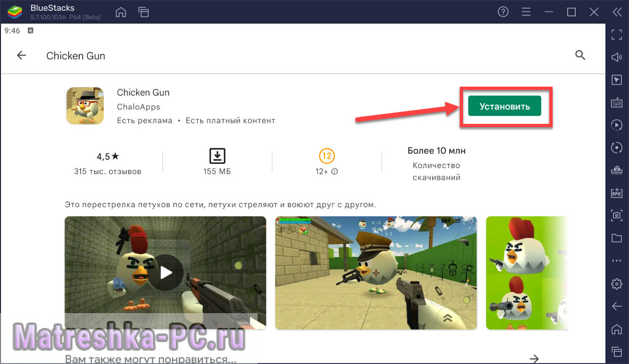Click the volume speaker icon in sidebar
This screenshot has width=629, height=364.
tap(617, 57)
